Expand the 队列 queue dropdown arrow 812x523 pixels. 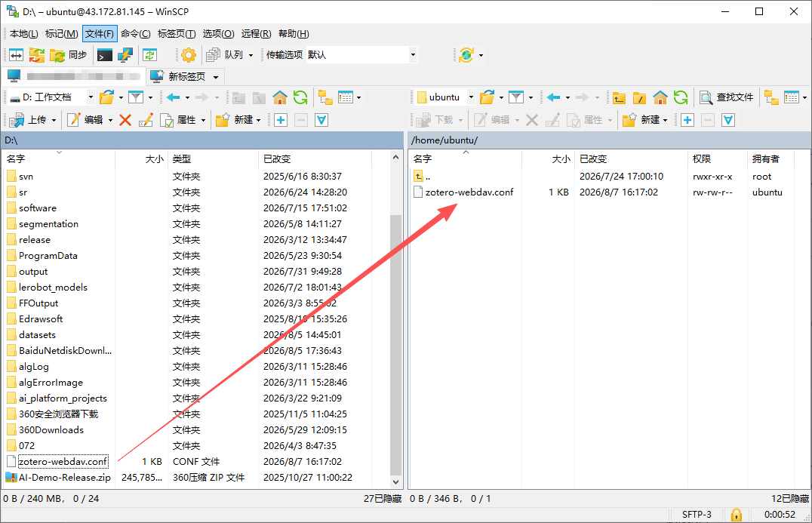pos(251,55)
